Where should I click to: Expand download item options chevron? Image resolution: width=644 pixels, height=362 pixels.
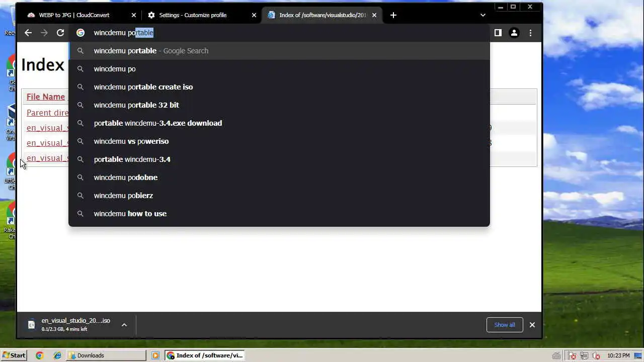(124, 325)
